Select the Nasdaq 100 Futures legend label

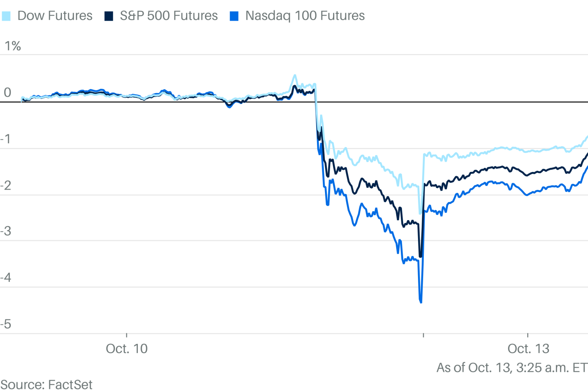coord(305,16)
